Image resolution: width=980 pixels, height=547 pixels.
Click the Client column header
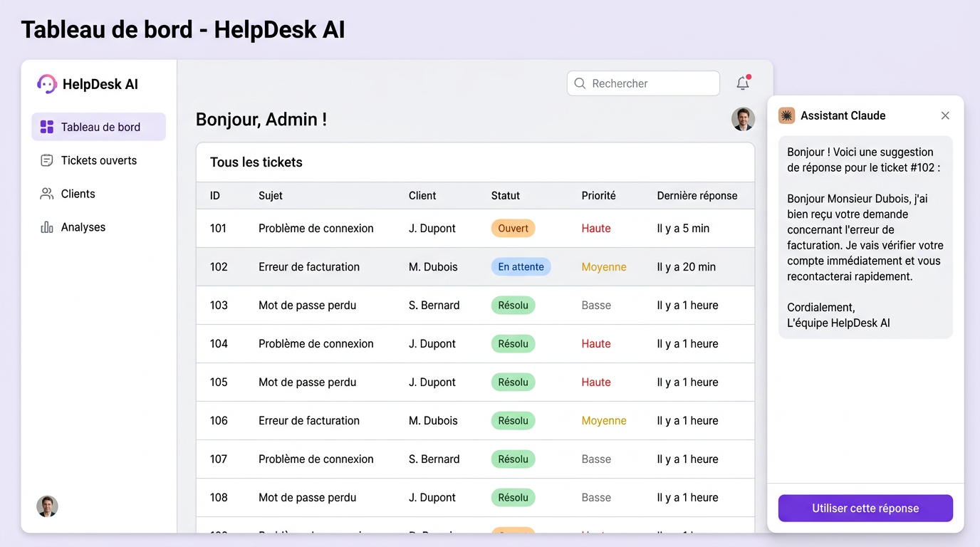(422, 196)
